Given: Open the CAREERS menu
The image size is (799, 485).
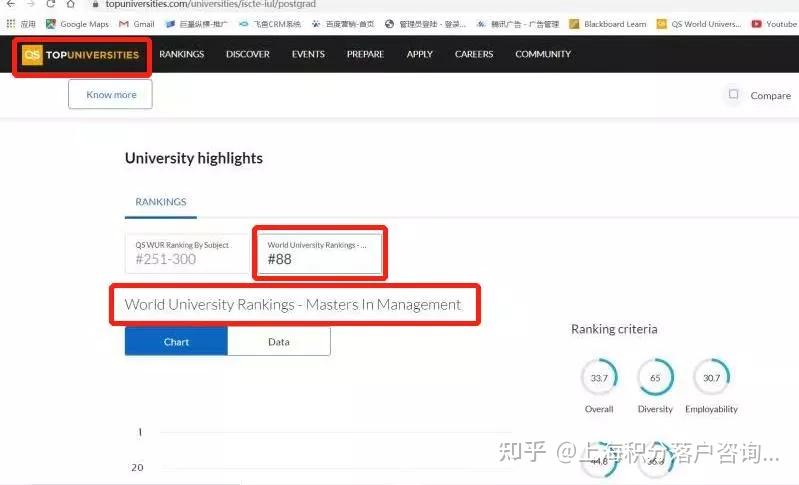Looking at the screenshot, I should [x=474, y=54].
